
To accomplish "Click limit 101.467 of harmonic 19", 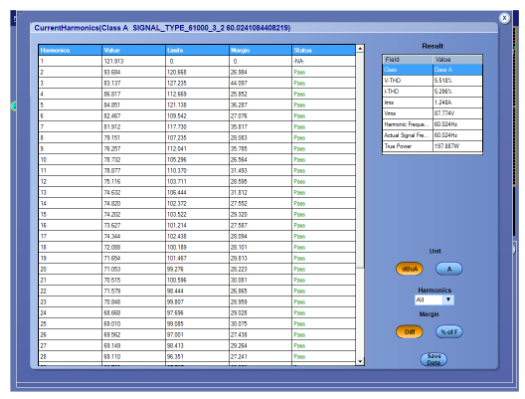I will point(177,258).
